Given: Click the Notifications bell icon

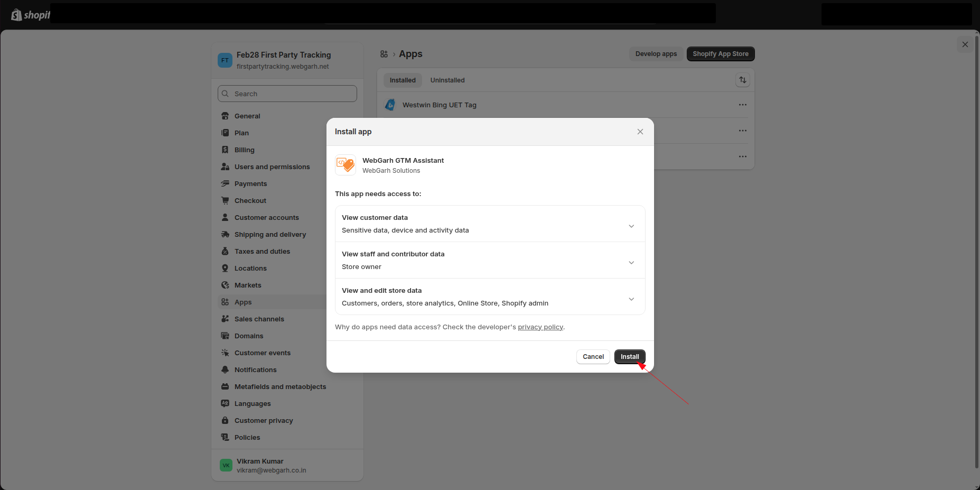Looking at the screenshot, I should (225, 369).
